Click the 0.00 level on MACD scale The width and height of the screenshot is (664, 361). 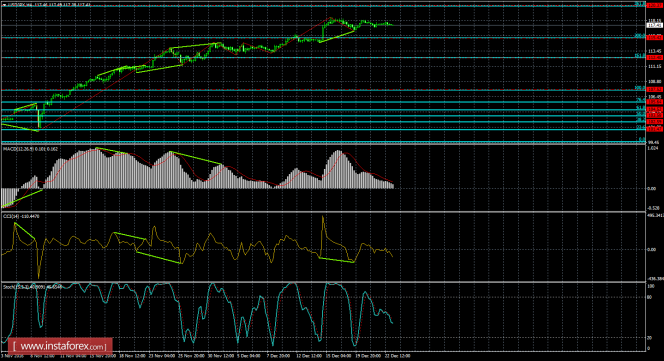652,189
